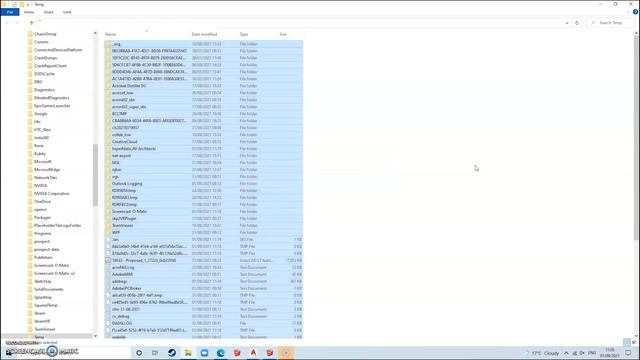Click the Search Temp input box
The image size is (640, 360).
[x=611, y=23]
